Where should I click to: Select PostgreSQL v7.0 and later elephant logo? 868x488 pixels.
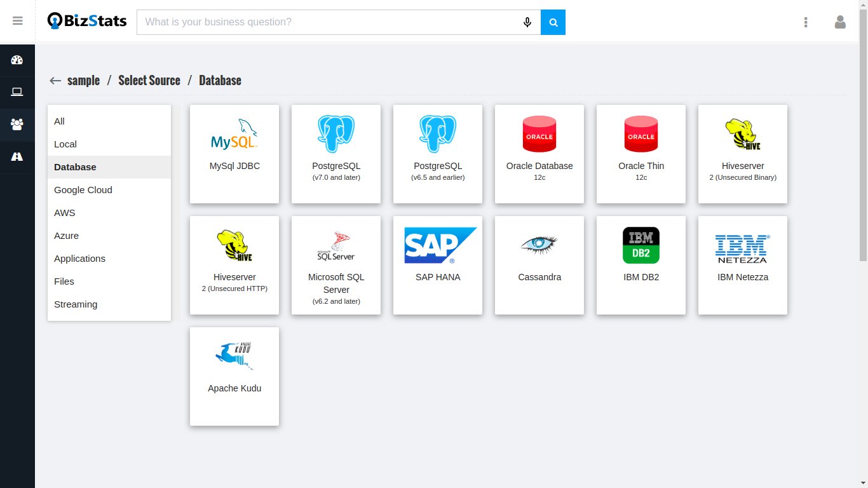pos(336,133)
